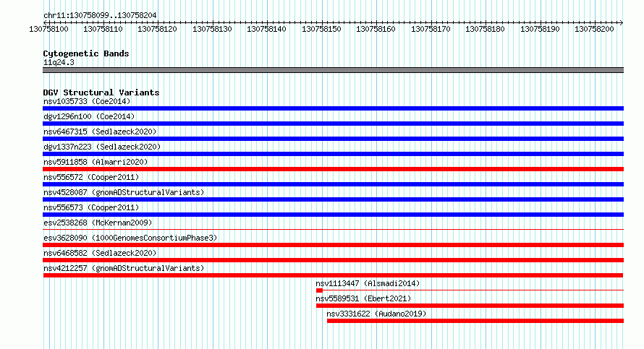Select red bar under esv3628090
The image size is (644, 349).
333,245
